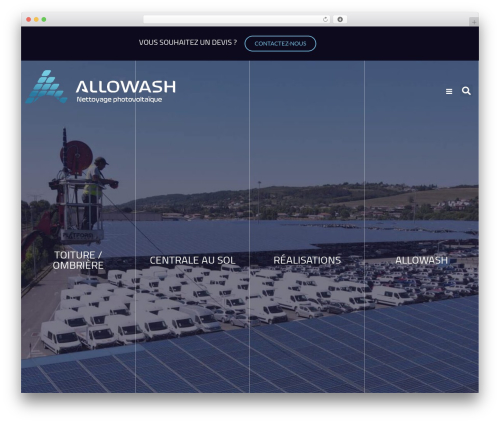Click the yellow minimize window button
500x423 pixels.
36,19
